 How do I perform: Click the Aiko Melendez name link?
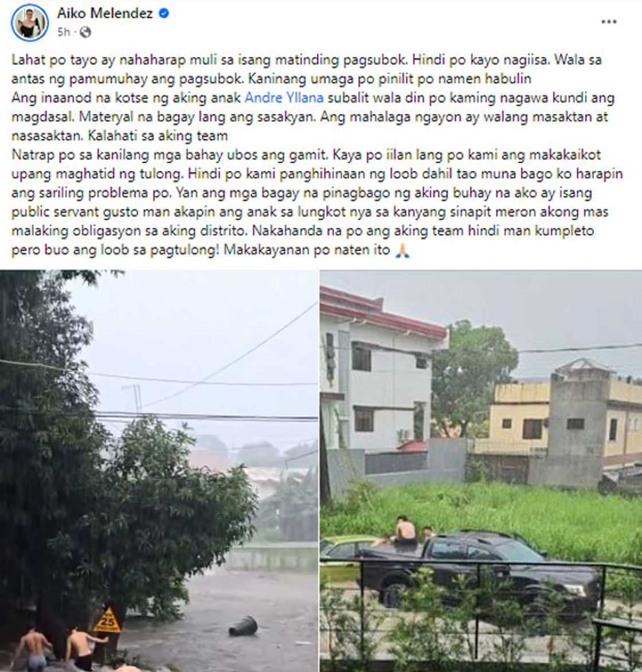[x=105, y=13]
